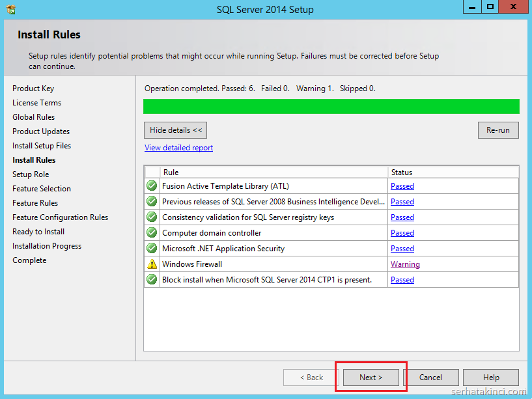
Task: Click the Windows Firewall rule name
Action: point(192,264)
